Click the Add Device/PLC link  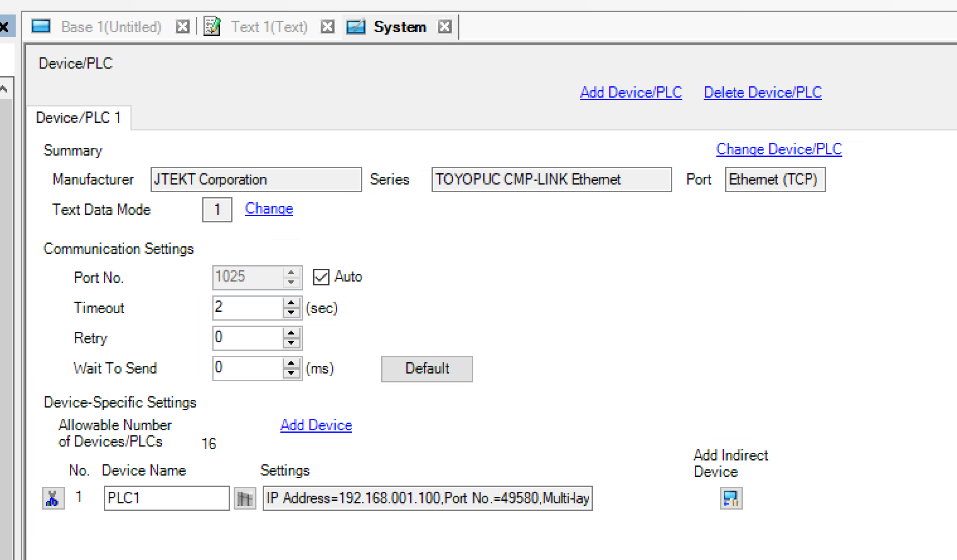click(631, 93)
